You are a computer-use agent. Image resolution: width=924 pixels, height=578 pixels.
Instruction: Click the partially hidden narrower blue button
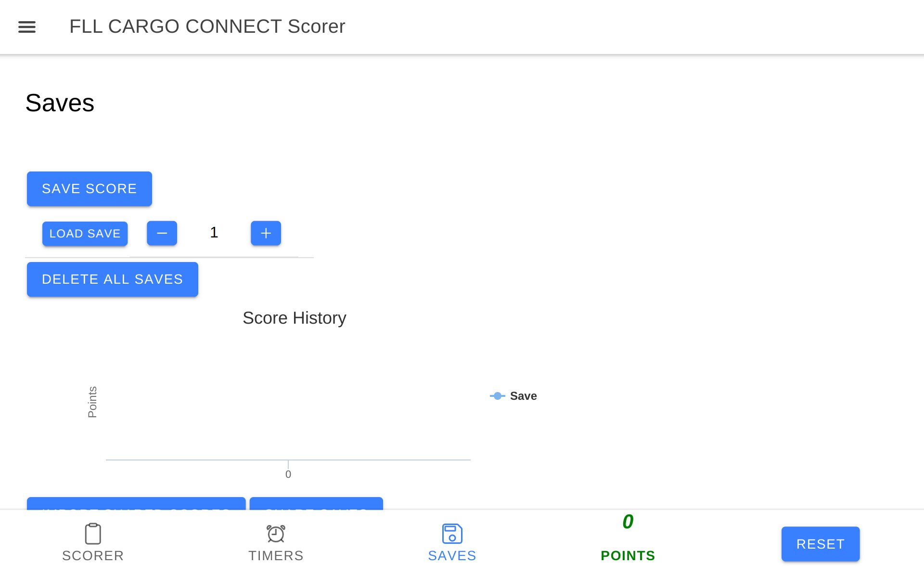tap(316, 503)
